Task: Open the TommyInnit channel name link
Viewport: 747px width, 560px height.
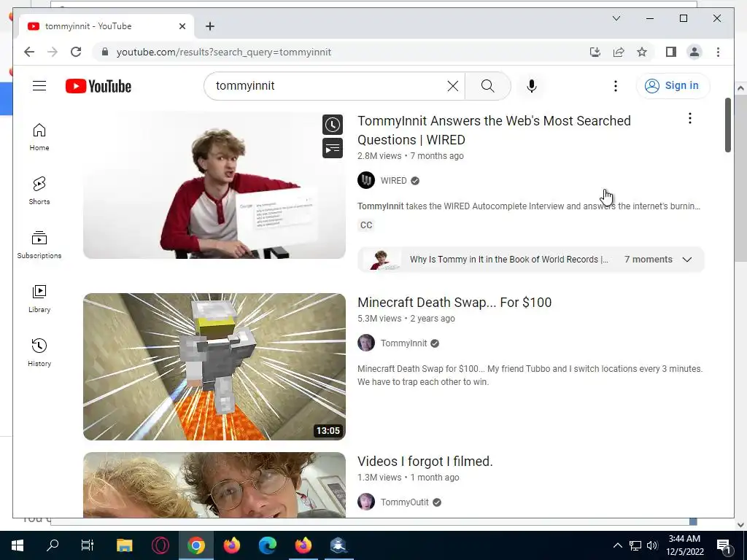Action: 403,343
